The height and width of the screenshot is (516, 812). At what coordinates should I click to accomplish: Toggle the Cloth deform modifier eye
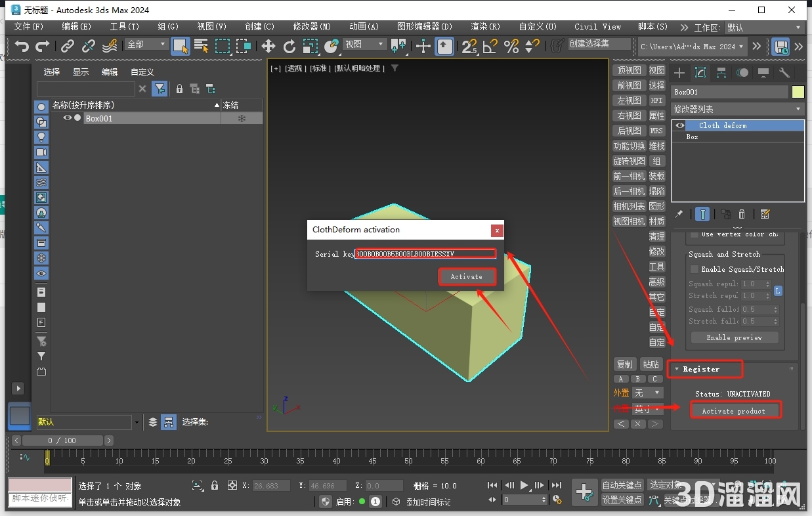point(680,125)
